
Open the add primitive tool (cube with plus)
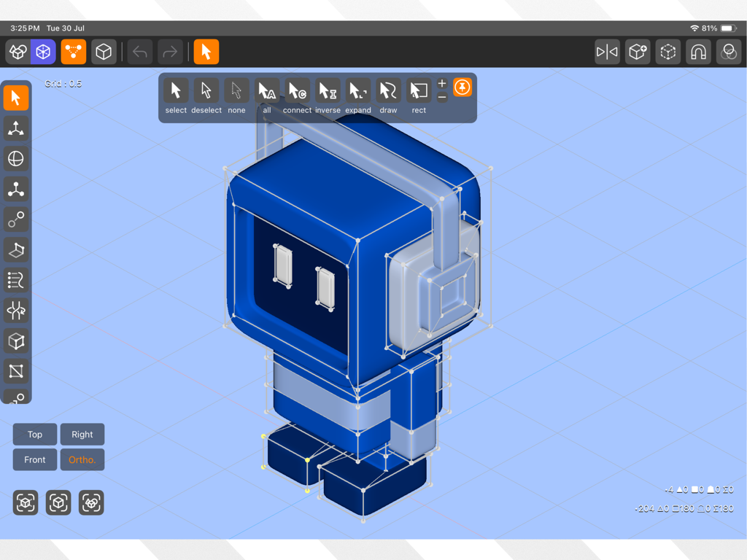[638, 52]
